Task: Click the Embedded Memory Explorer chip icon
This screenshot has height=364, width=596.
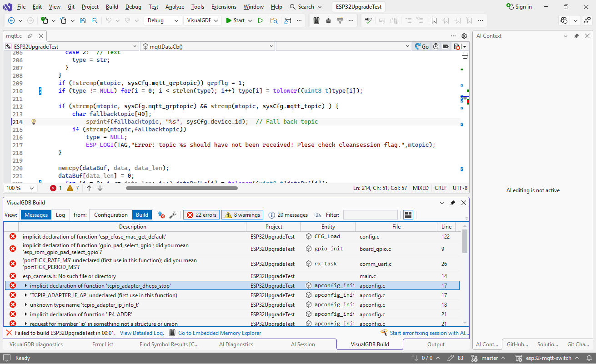Action: pos(172,333)
